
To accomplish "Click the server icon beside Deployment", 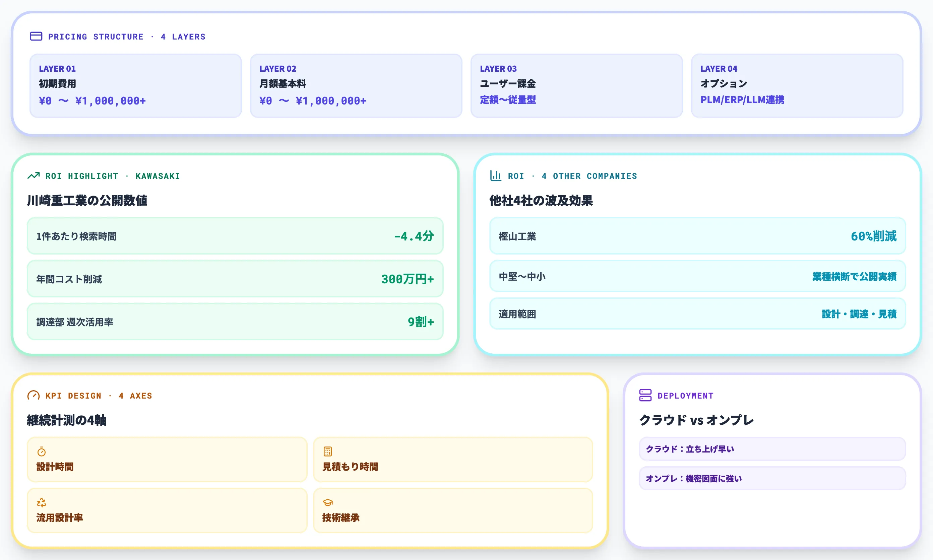I will (645, 395).
